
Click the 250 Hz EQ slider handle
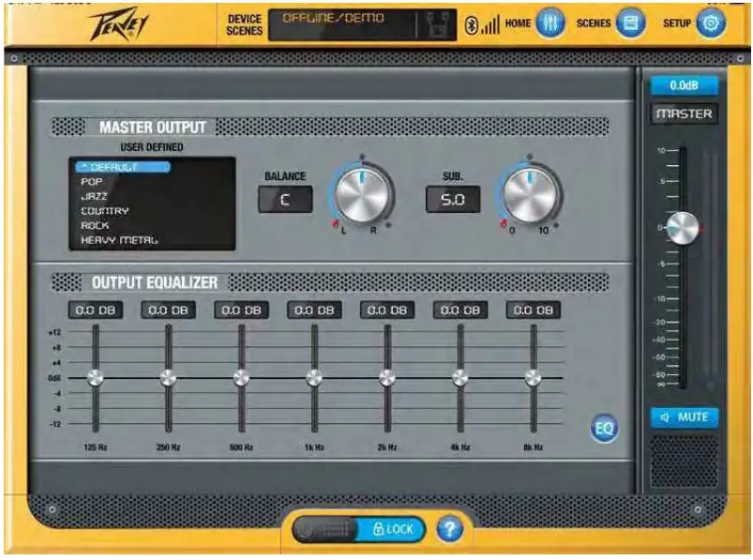(168, 378)
